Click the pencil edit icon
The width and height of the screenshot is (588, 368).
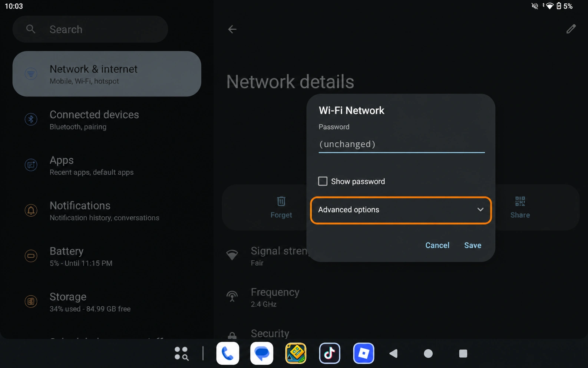coord(571,29)
